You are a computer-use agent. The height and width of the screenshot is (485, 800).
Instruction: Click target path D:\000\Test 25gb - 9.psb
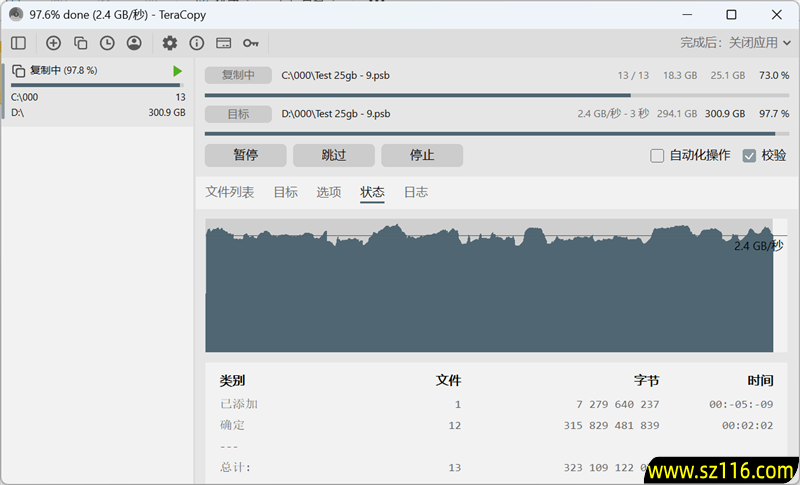coord(336,114)
